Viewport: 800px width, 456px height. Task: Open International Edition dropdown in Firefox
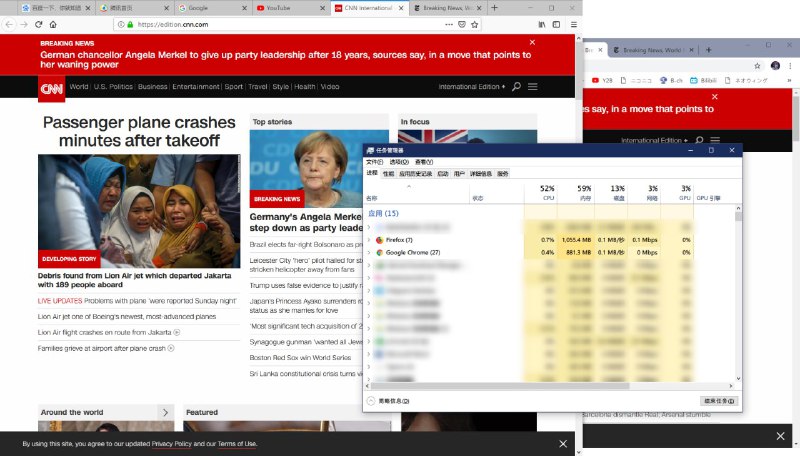[x=472, y=87]
